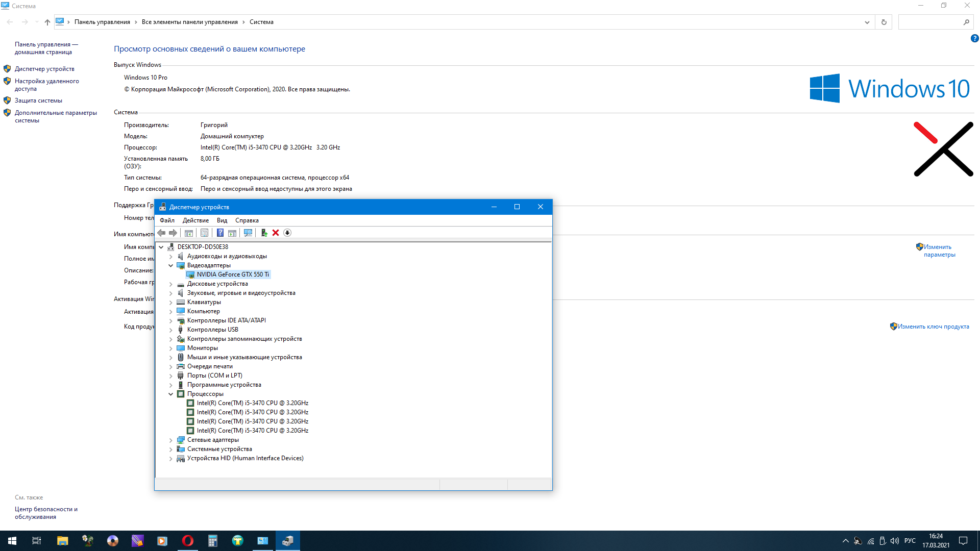Go to Панель управления домашняя страница

pyautogui.click(x=46, y=48)
